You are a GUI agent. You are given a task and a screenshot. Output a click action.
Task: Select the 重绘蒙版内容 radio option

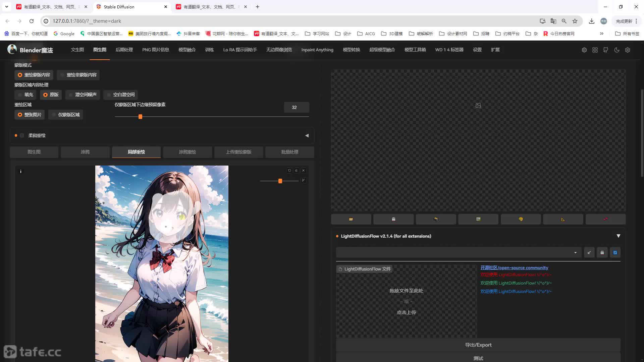pos(34,75)
